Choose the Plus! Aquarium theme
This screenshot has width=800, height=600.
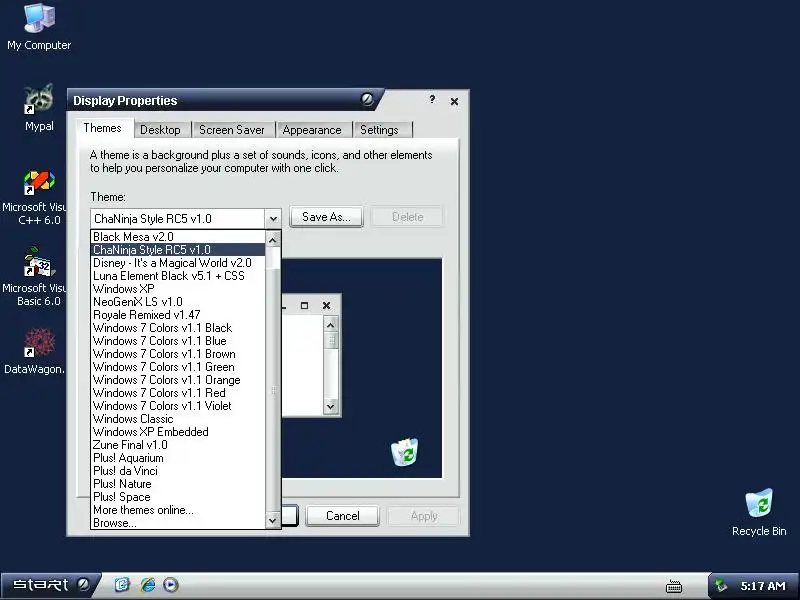[178, 458]
